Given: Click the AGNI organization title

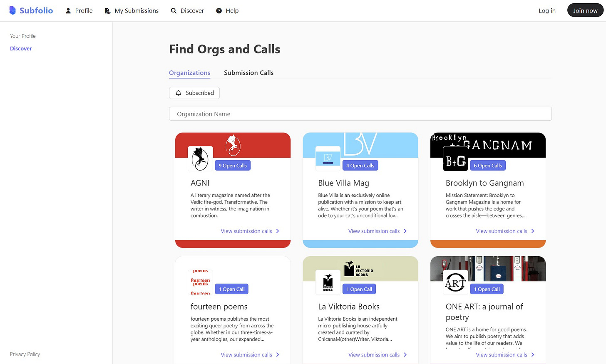Looking at the screenshot, I should click(200, 183).
